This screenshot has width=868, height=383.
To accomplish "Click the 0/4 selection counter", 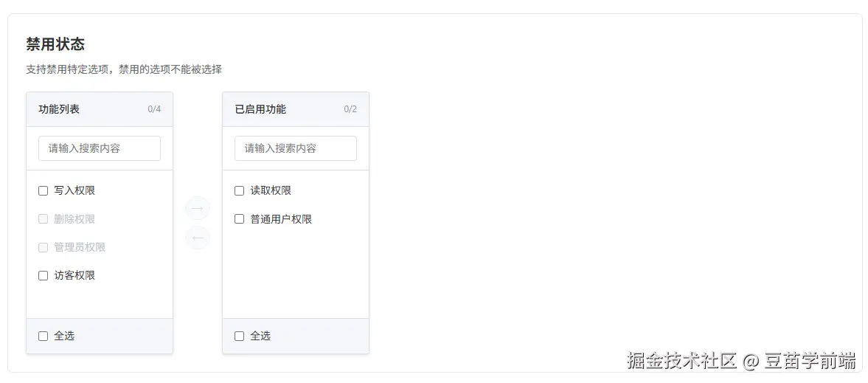I will 154,109.
